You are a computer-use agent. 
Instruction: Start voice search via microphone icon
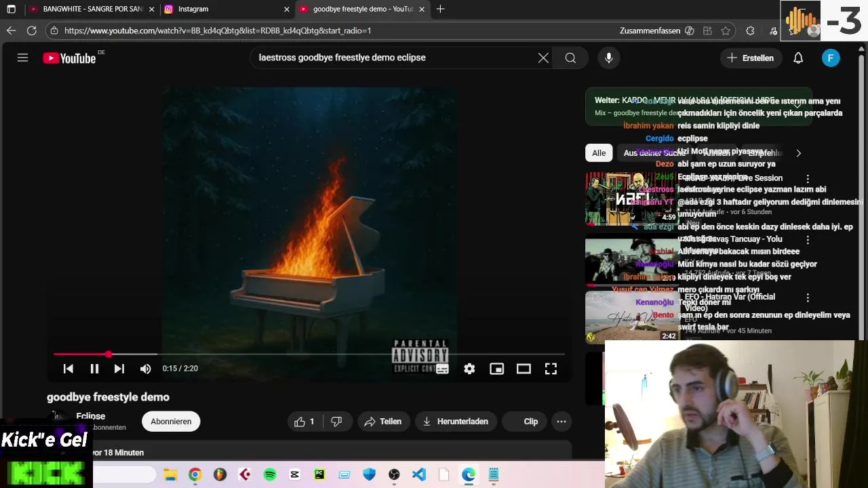point(609,58)
